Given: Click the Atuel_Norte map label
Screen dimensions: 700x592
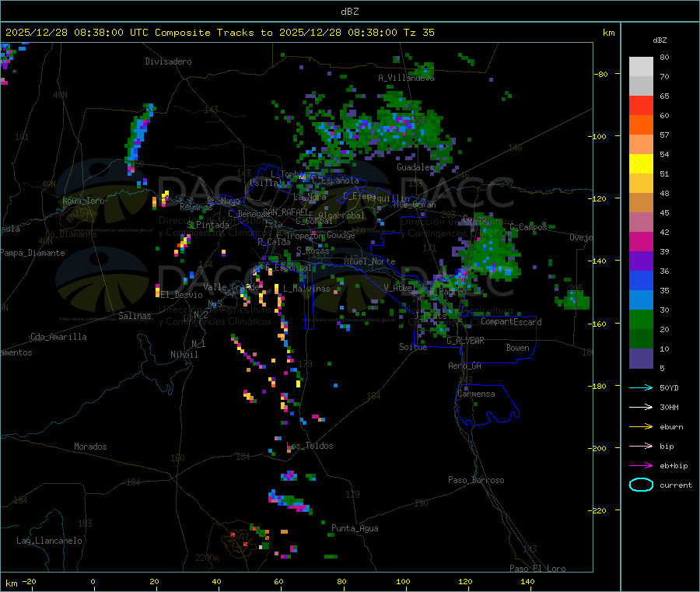Looking at the screenshot, I should tap(369, 261).
